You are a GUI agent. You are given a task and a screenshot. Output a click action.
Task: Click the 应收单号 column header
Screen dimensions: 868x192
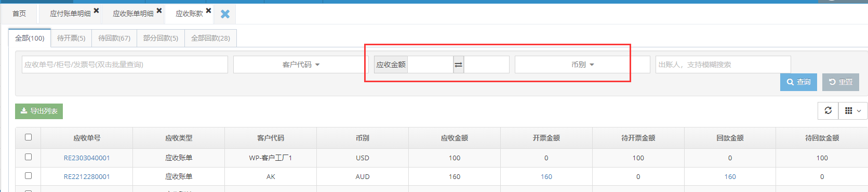[x=87, y=138]
